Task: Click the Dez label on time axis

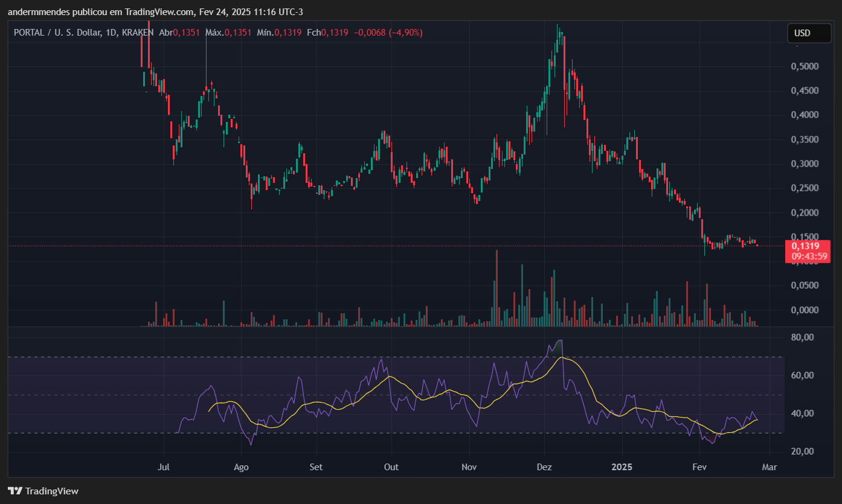Action: point(544,467)
